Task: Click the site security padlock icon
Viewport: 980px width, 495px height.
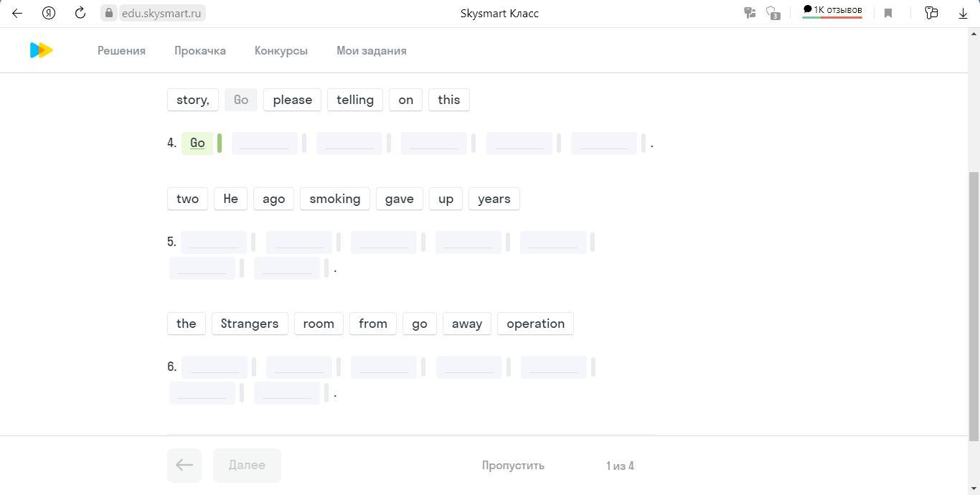Action: [x=109, y=13]
